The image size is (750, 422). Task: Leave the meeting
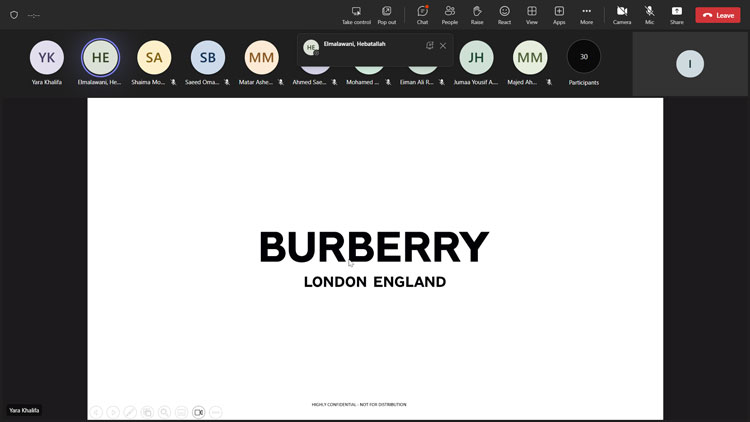pyautogui.click(x=718, y=15)
